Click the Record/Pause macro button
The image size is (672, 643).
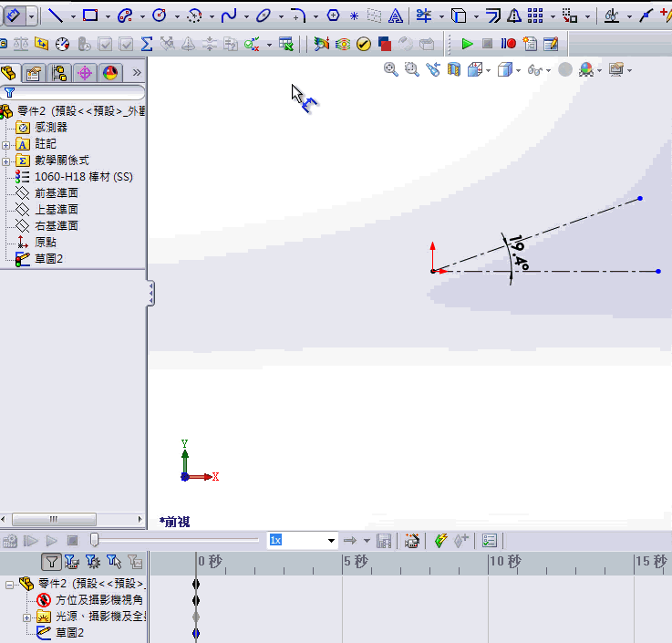pos(509,44)
